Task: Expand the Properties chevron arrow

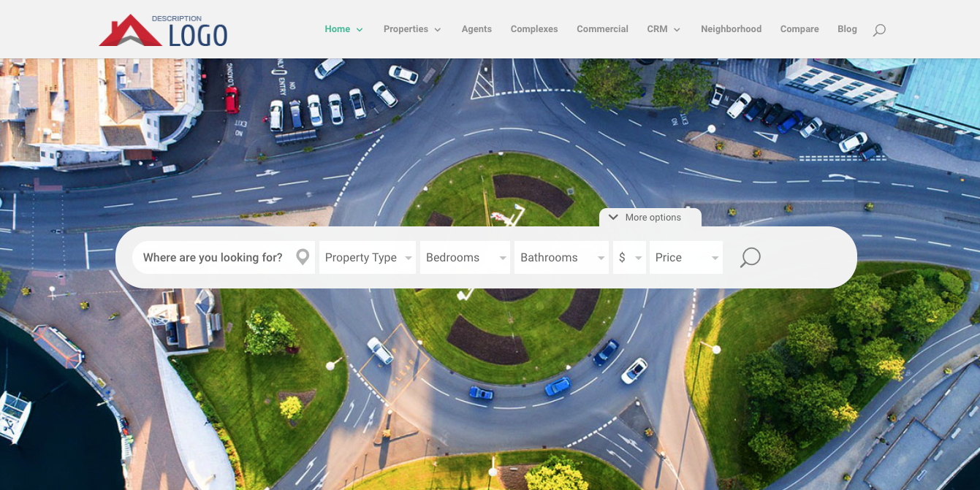Action: click(x=438, y=30)
